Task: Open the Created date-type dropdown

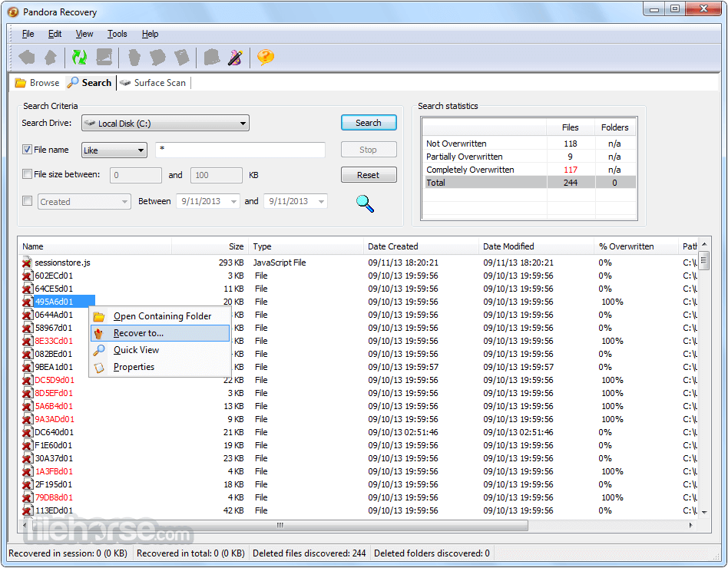Action: [84, 201]
